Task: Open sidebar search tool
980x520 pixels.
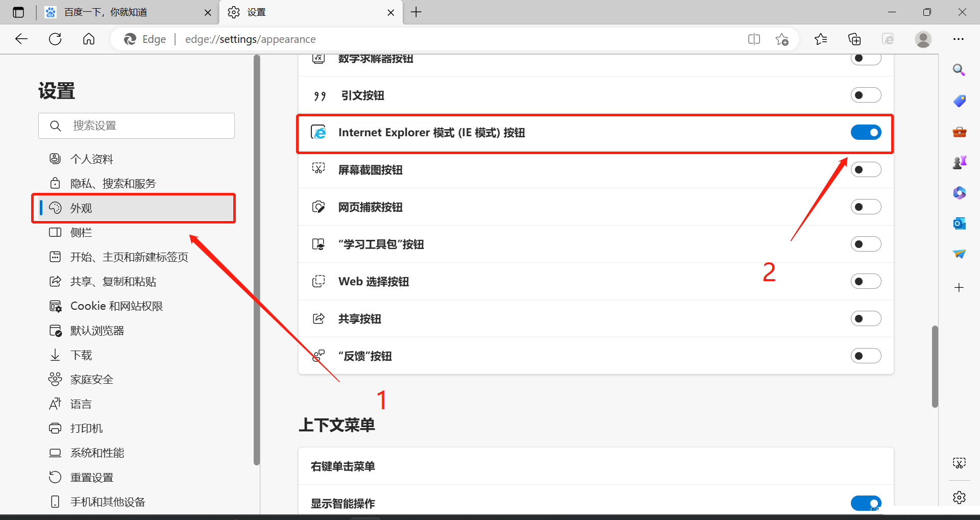Action: click(x=959, y=70)
